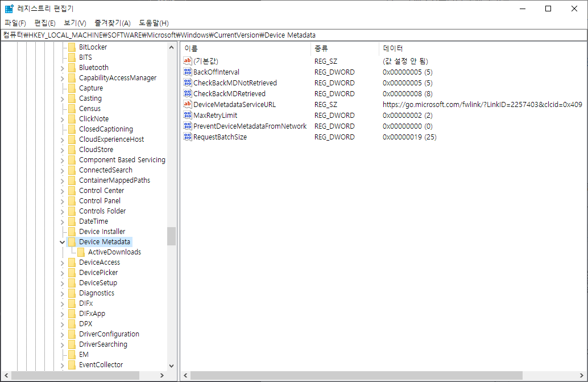Click the Registry Editor app icon in title bar

(9, 9)
